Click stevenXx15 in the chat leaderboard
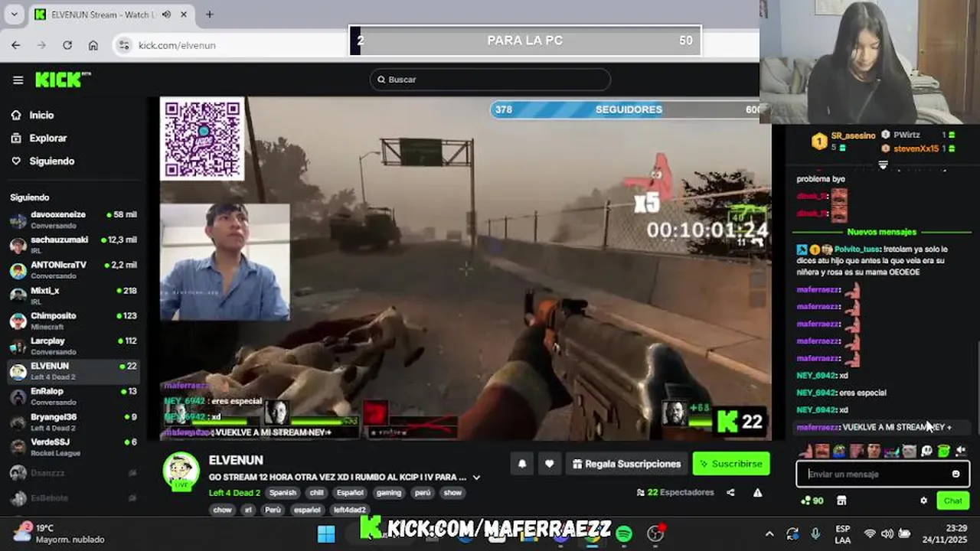This screenshot has width=980, height=551. [x=916, y=148]
